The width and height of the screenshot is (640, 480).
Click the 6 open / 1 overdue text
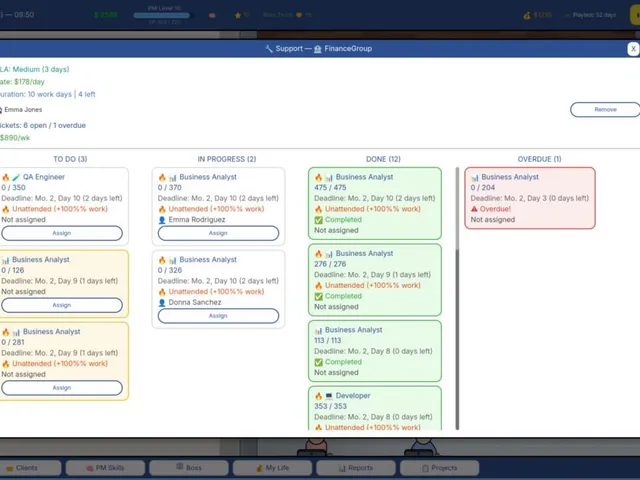54,125
